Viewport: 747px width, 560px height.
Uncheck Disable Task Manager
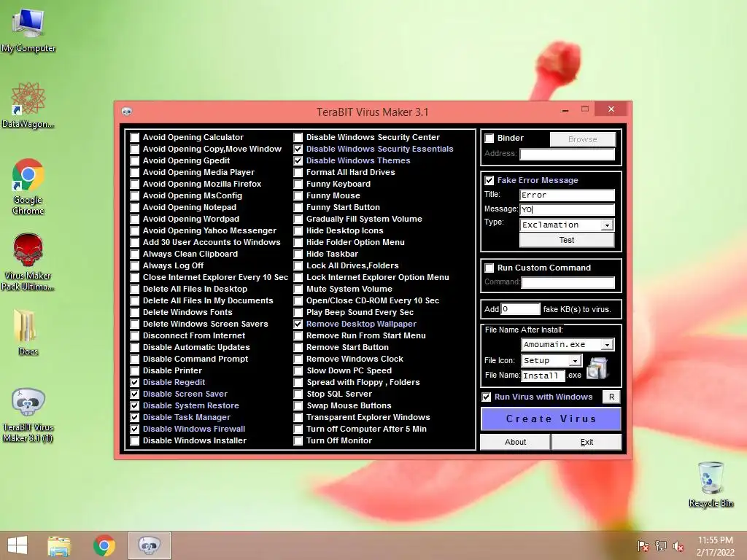135,418
